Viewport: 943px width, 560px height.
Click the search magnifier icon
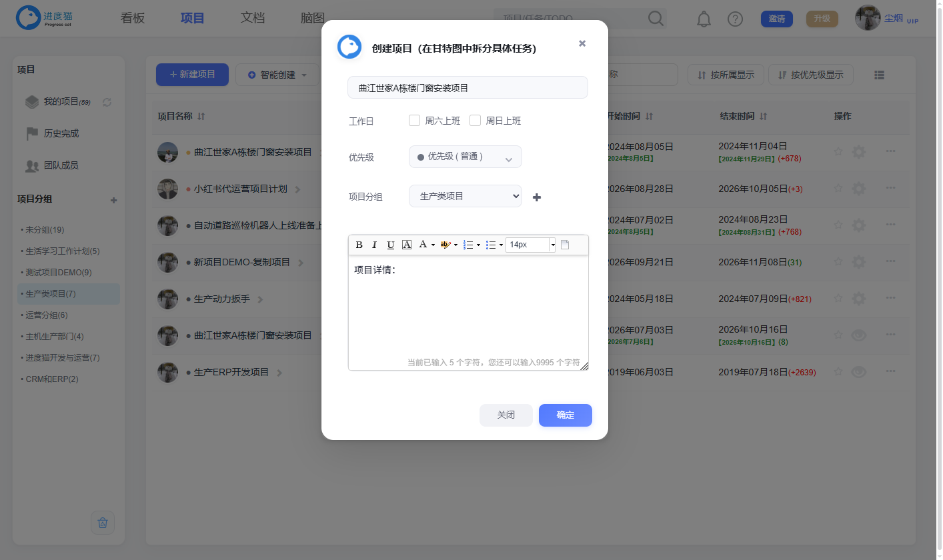pos(656,19)
